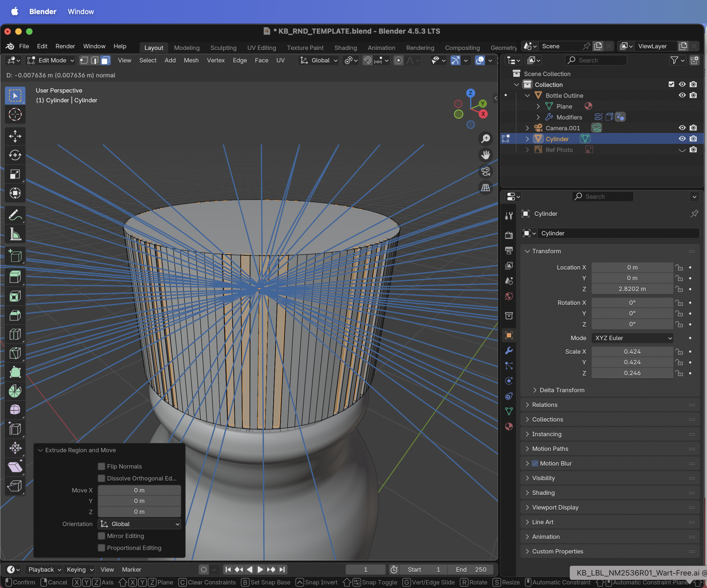This screenshot has height=588, width=707.
Task: Click the viewport pan hand icon
Action: click(486, 155)
